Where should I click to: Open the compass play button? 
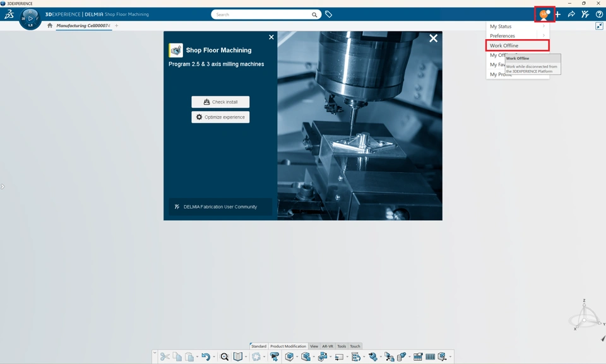pyautogui.click(x=30, y=18)
